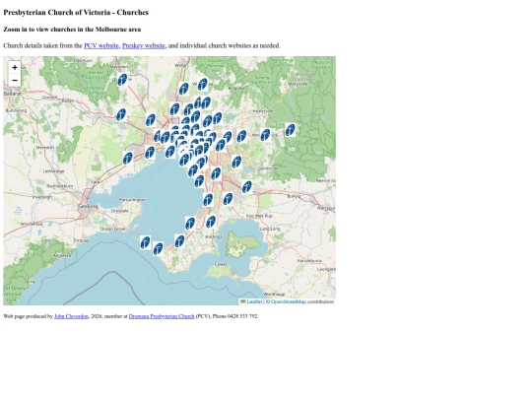Open the OpenStreetMap attribution link
The image size is (532, 399).
(x=289, y=301)
